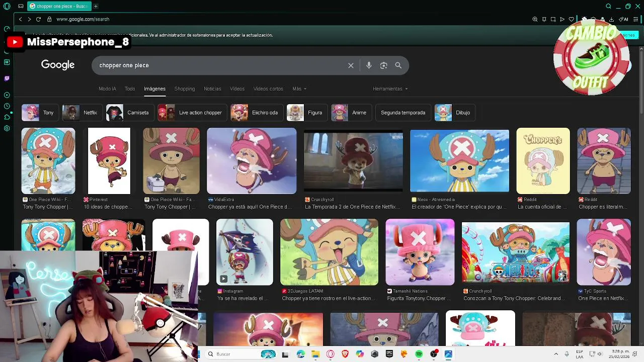
Task: Open a new browser tab with plus icon
Action: (x=96, y=6)
